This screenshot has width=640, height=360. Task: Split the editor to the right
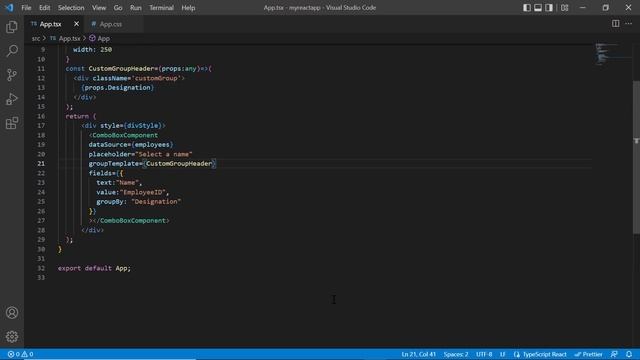615,24
